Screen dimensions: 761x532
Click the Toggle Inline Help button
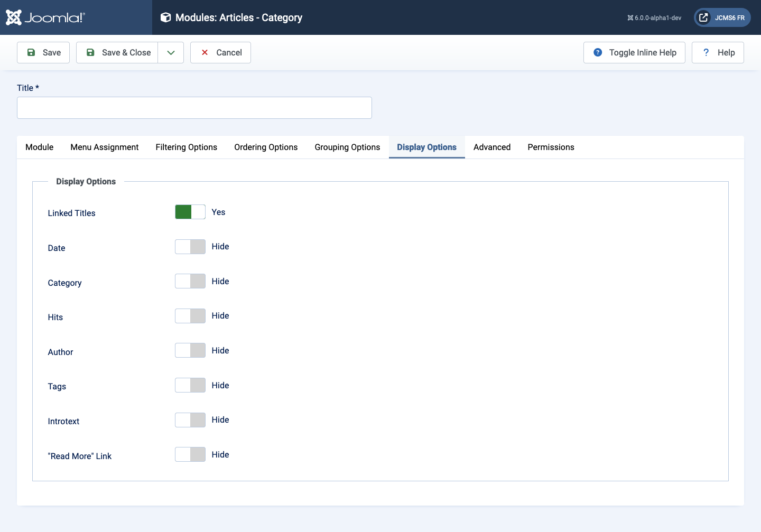coord(634,52)
